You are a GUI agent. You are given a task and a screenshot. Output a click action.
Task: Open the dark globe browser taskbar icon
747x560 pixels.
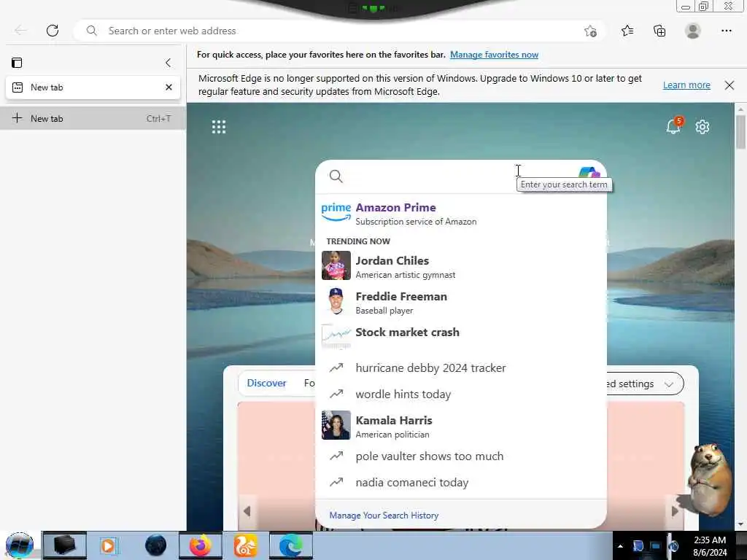(x=156, y=545)
